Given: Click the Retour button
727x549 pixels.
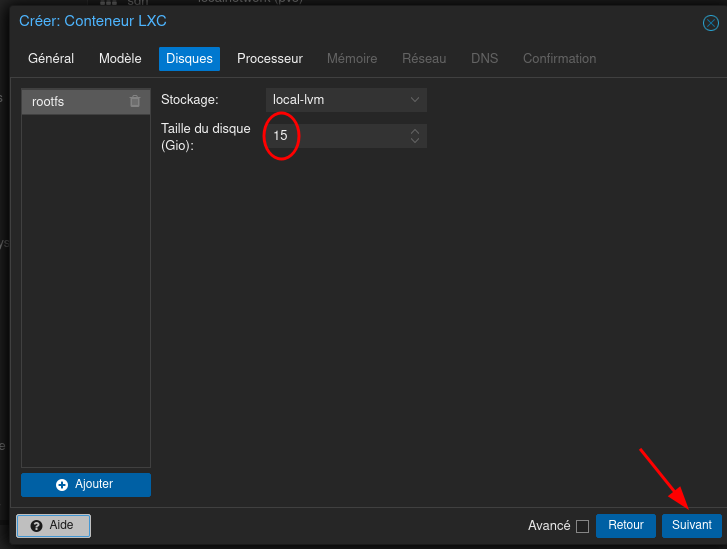Looking at the screenshot, I should (626, 525).
